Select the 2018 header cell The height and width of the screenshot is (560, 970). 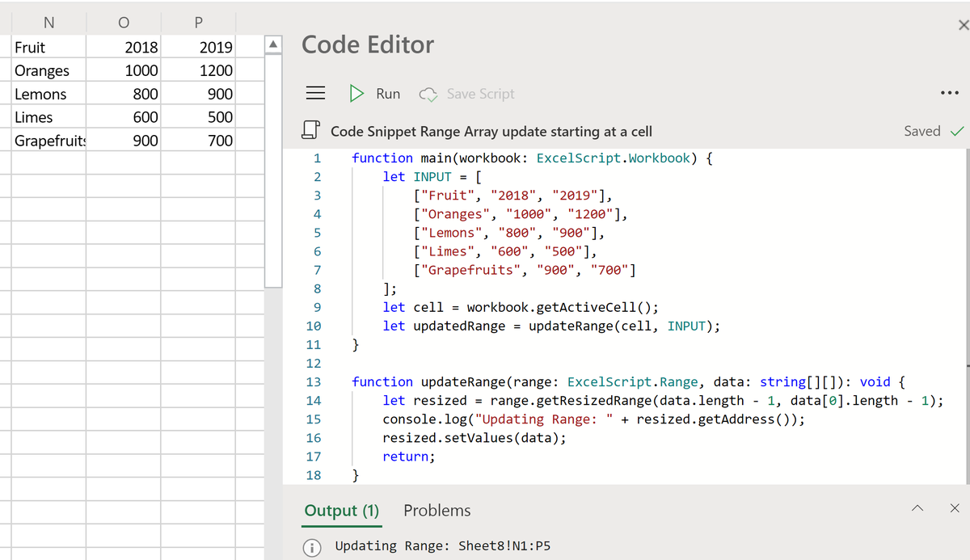[x=123, y=47]
